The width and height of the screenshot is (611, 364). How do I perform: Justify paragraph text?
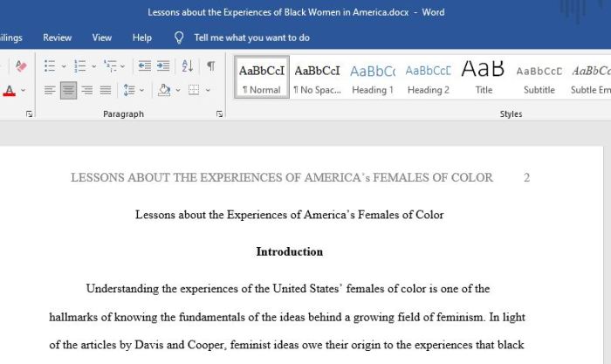106,90
